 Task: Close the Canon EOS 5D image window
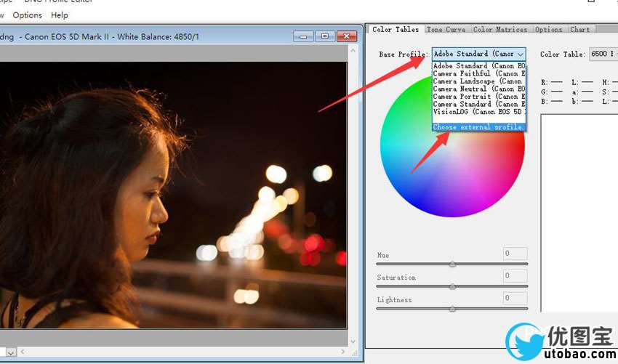346,36
